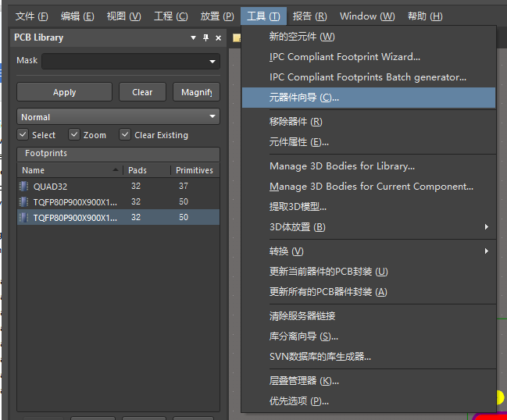Sort footprints by Name column
The width and height of the screenshot is (507, 420).
(x=70, y=170)
